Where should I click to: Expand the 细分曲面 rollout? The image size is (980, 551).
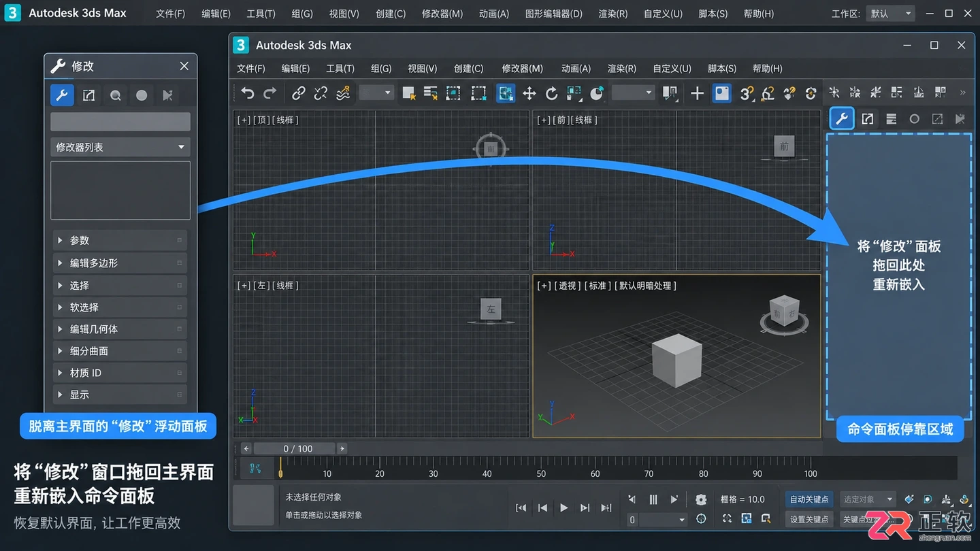[120, 351]
